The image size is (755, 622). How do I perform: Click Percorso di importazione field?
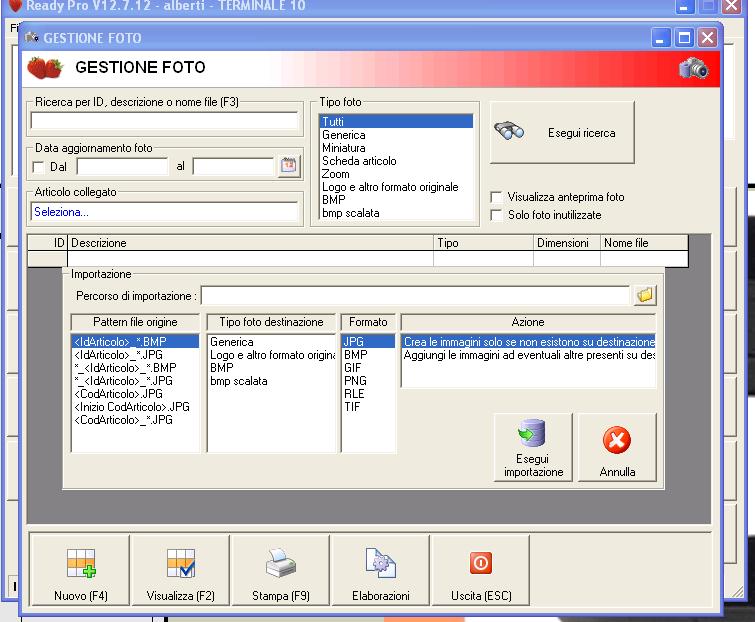tap(415, 295)
